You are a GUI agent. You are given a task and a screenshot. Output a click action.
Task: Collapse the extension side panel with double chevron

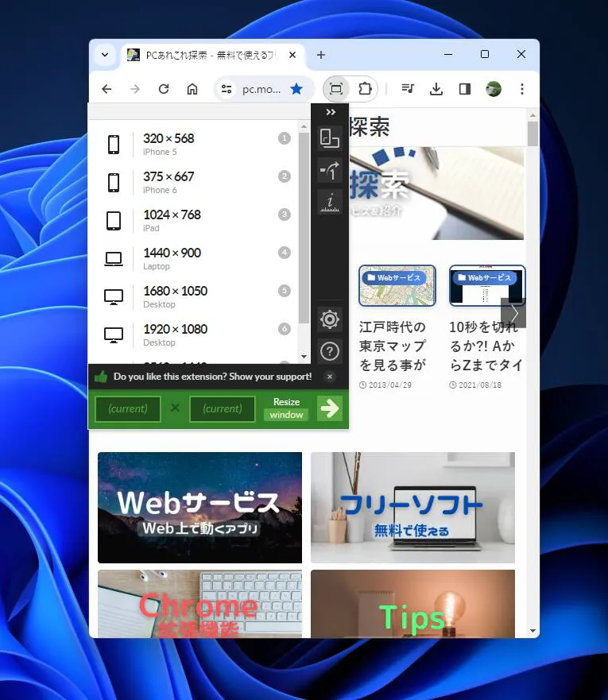(331, 112)
